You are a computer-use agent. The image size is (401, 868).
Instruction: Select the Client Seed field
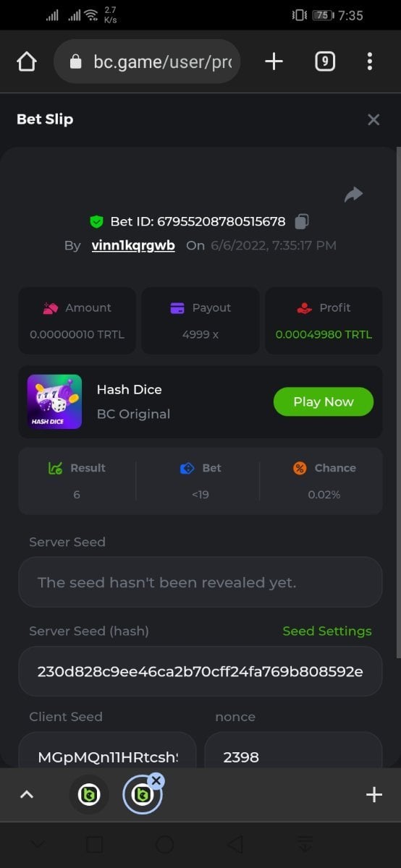pyautogui.click(x=107, y=752)
